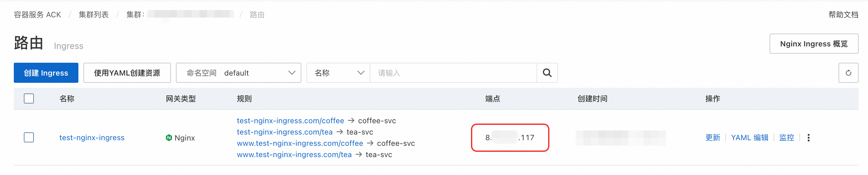Screen dimensions: 868x175
Task: Open the 帮助文档 link
Action: click(844, 15)
